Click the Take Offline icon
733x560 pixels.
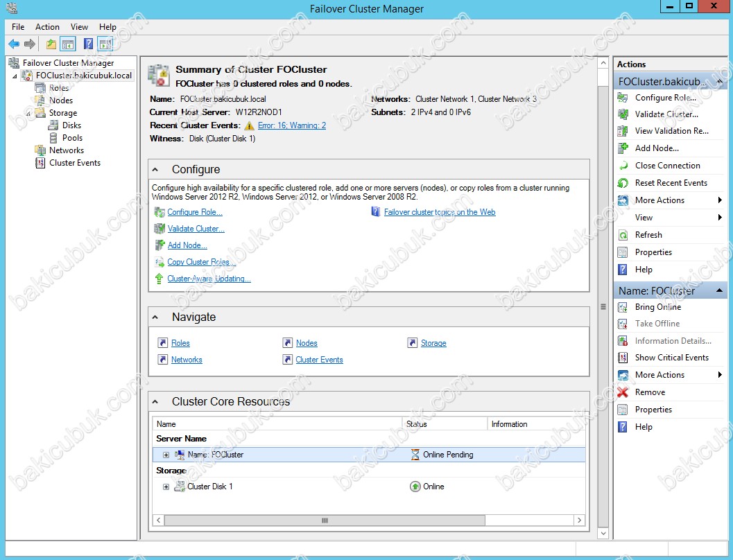coord(623,324)
